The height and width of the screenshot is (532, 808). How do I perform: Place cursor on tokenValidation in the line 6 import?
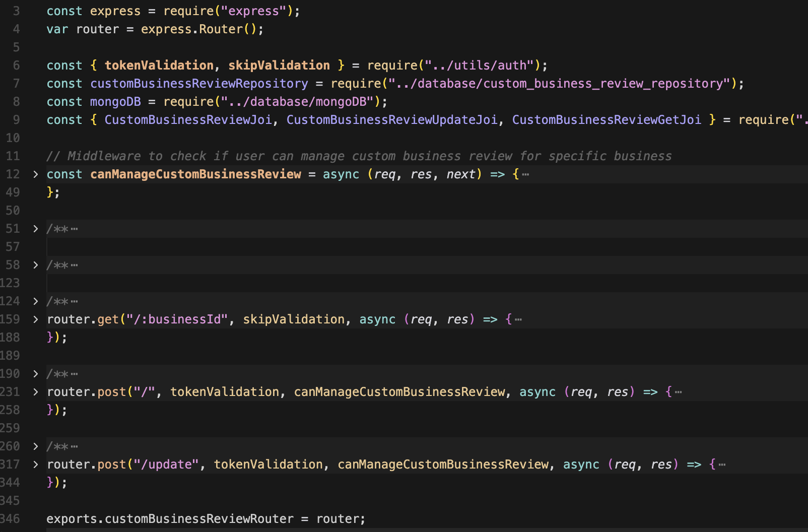pos(159,65)
